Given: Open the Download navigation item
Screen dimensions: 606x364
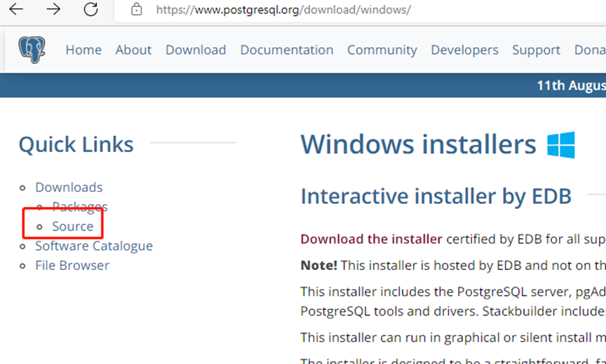Looking at the screenshot, I should point(196,50).
